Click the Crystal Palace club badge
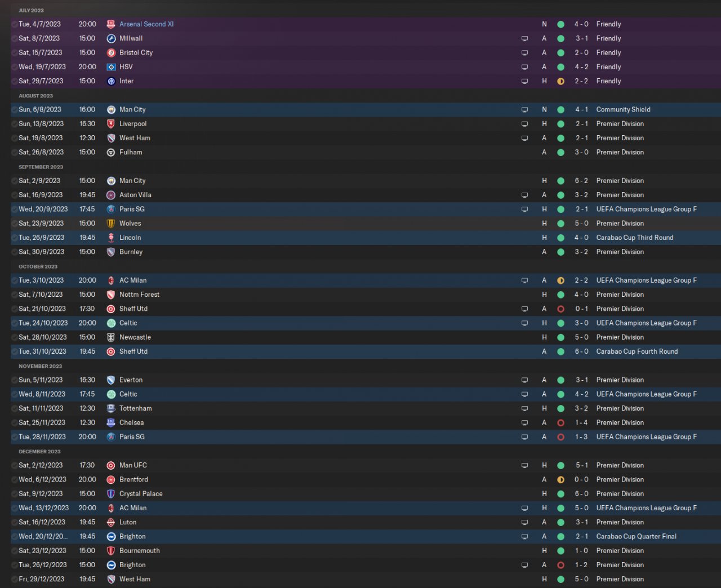This screenshot has width=721, height=588. pos(111,494)
